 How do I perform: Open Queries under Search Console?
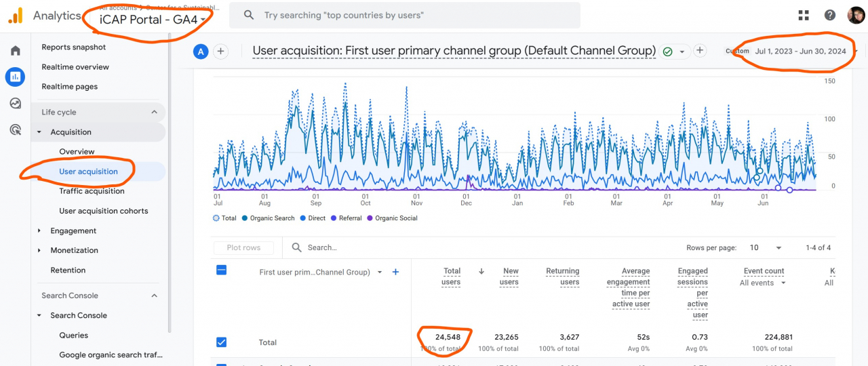(73, 335)
